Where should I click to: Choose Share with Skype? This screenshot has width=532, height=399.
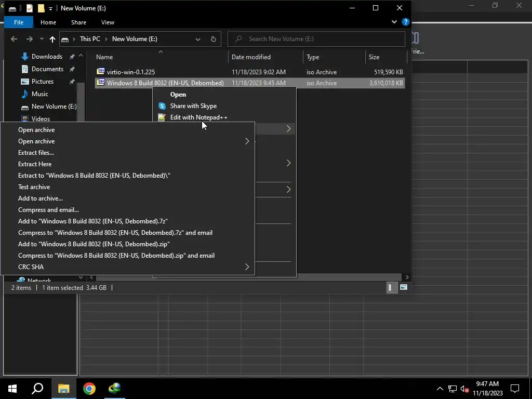[x=193, y=106]
